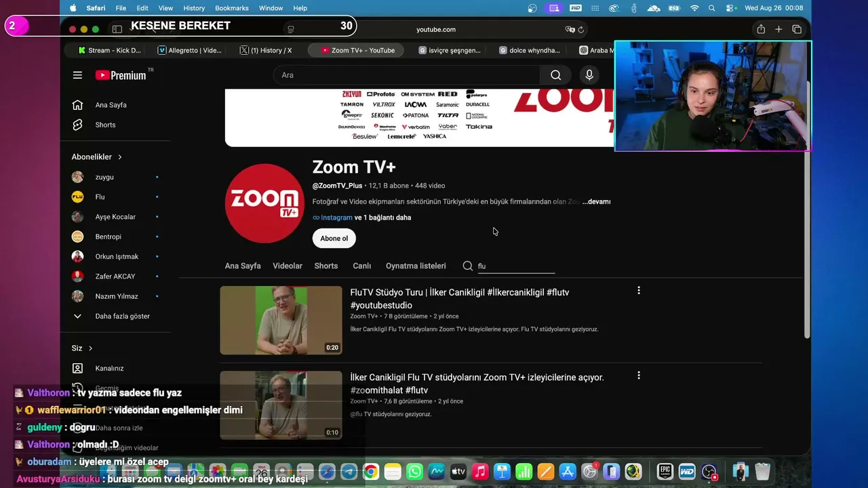Click the channel search magnifier icon
868x488 pixels.
click(x=468, y=266)
